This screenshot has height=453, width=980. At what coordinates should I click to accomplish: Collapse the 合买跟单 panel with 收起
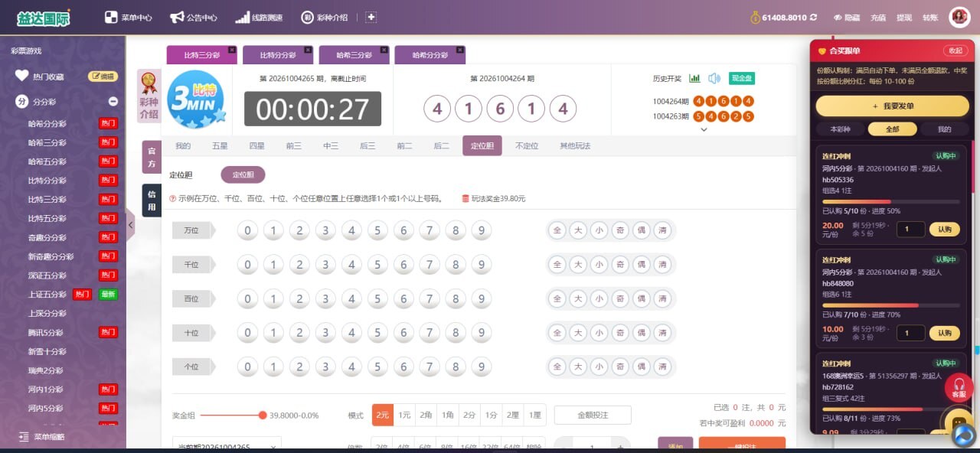point(955,51)
